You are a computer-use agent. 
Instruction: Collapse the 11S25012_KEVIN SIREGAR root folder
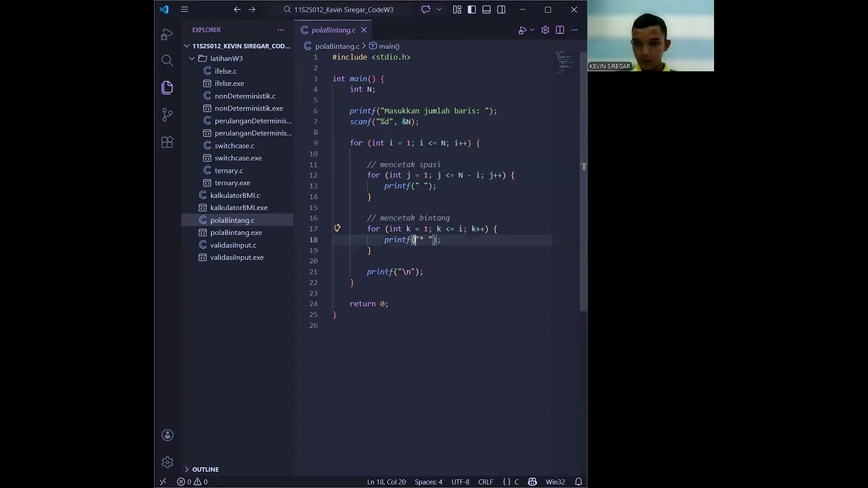237,46
